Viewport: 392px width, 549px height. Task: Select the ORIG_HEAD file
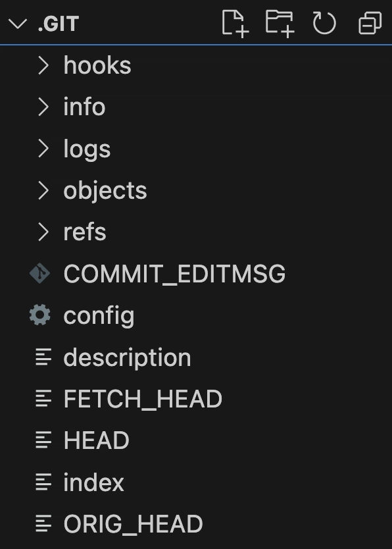(x=196, y=523)
